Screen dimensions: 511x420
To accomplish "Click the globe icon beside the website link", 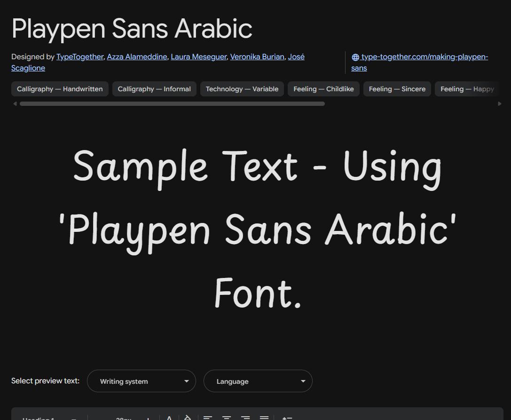I will click(355, 57).
